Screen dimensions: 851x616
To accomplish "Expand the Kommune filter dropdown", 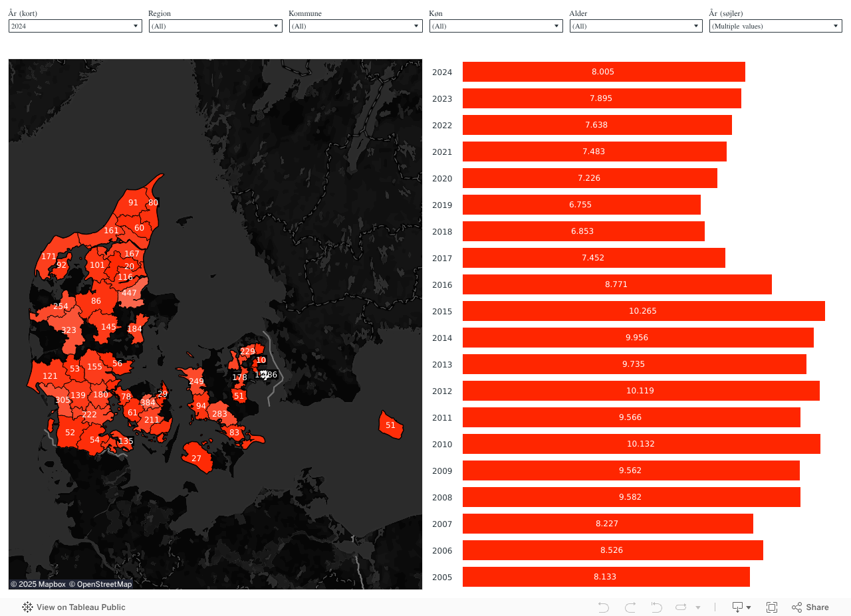I will coord(356,26).
